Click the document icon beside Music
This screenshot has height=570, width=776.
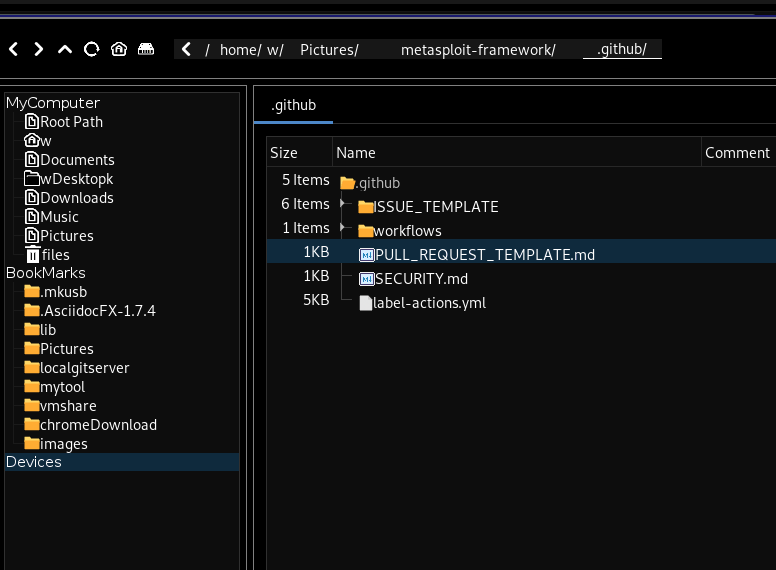32,216
